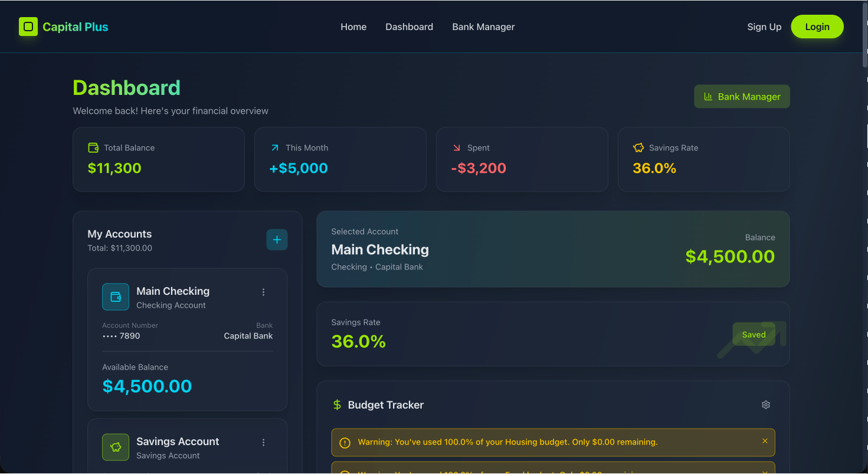
Task: Click the Total: $11,300.00 text under My Accounts
Action: (120, 248)
